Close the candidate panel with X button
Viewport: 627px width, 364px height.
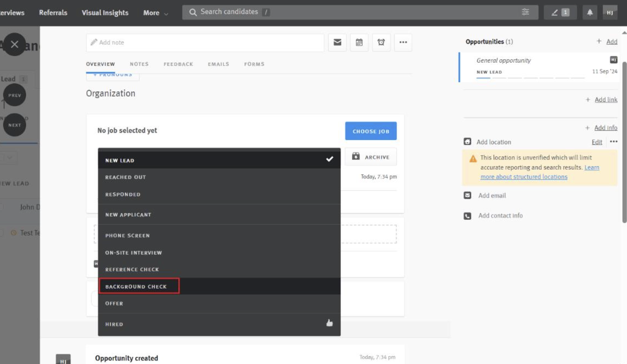14,44
